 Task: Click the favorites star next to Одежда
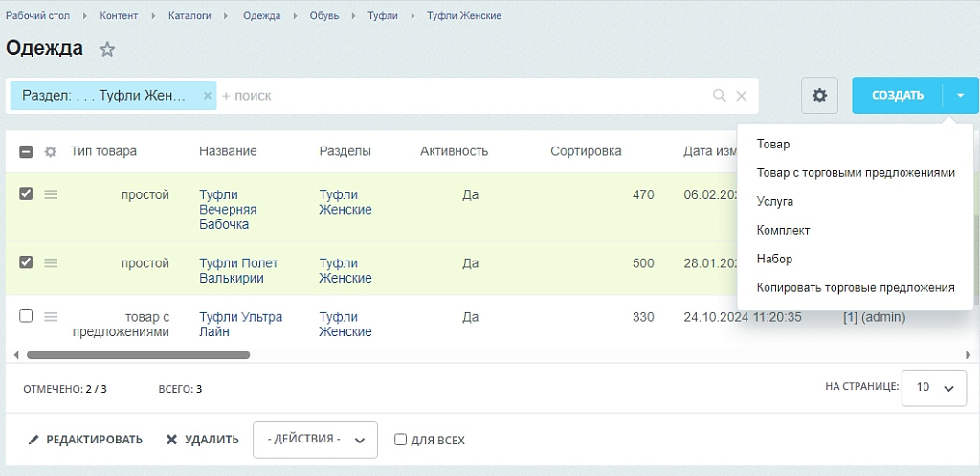[x=107, y=50]
